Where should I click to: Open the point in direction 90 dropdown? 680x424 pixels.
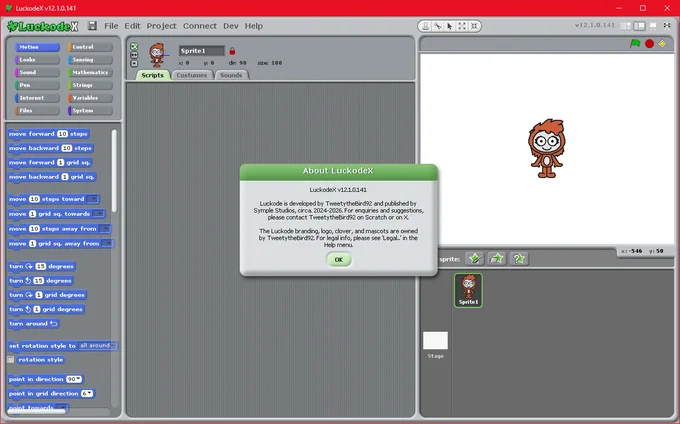tap(74, 379)
